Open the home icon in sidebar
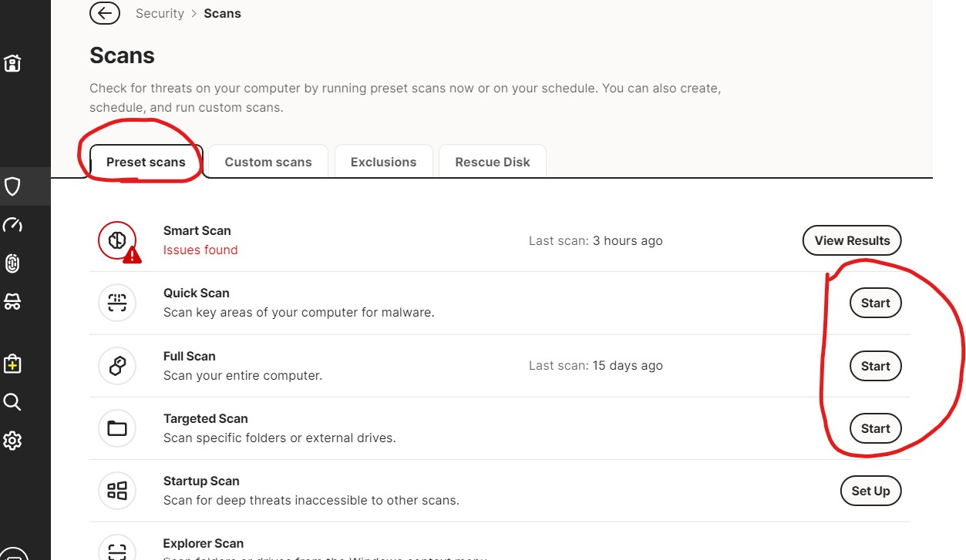Viewport: 966px width, 560px height. [12, 63]
